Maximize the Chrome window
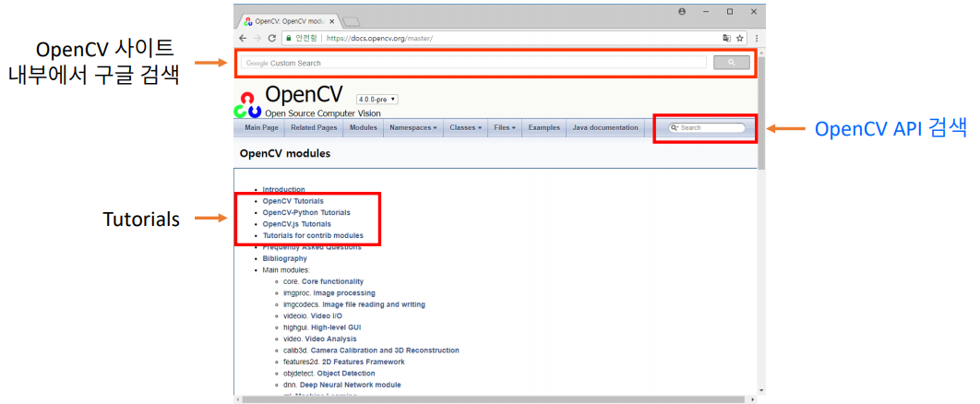The height and width of the screenshot is (404, 980). point(729,11)
